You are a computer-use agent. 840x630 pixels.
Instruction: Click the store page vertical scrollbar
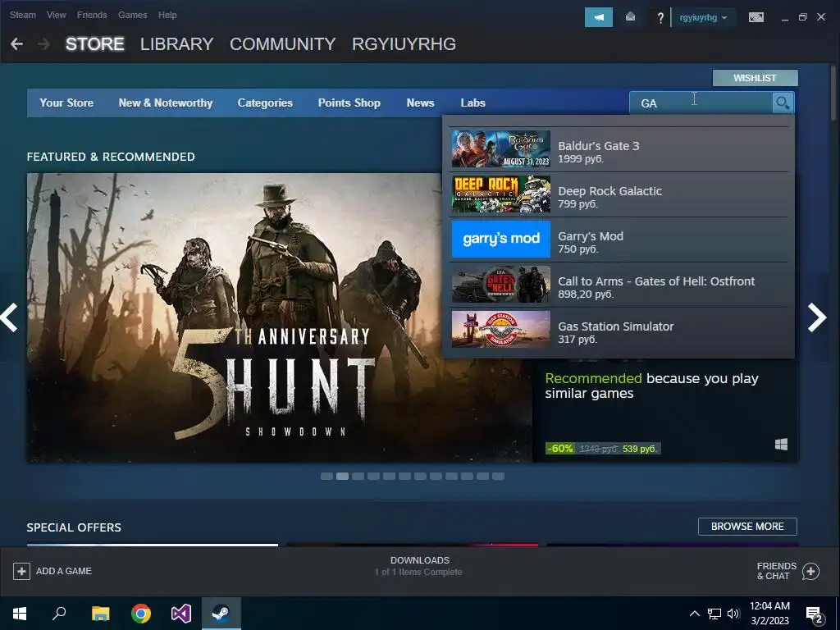[833, 94]
